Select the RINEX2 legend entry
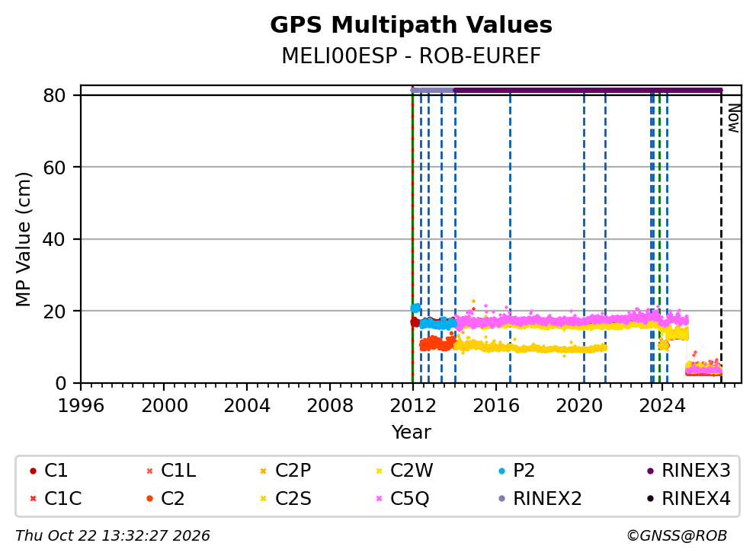Screen dimensions: 756x559 coord(540,498)
